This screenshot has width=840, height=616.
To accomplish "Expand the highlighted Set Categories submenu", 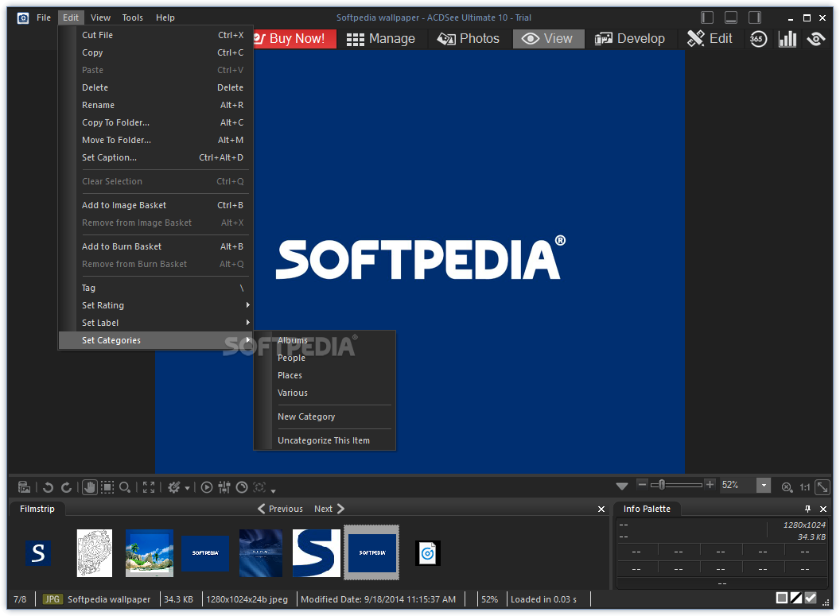I will tap(155, 340).
